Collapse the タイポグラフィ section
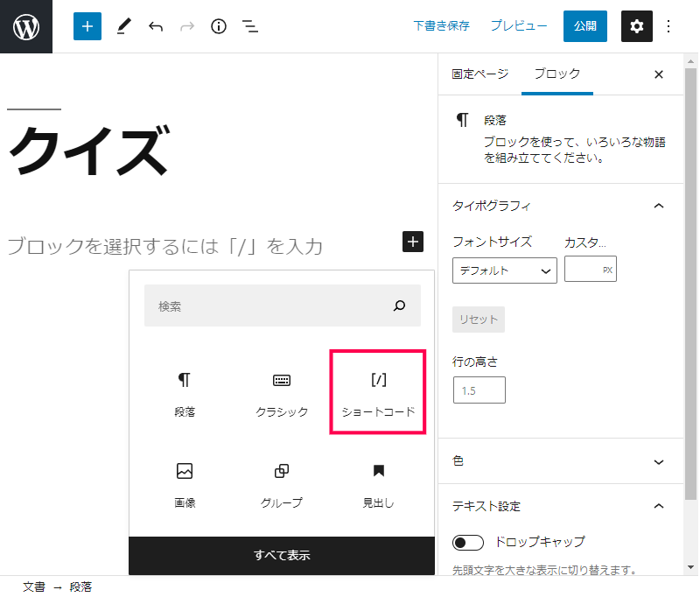The height and width of the screenshot is (597, 700). pyautogui.click(x=658, y=206)
